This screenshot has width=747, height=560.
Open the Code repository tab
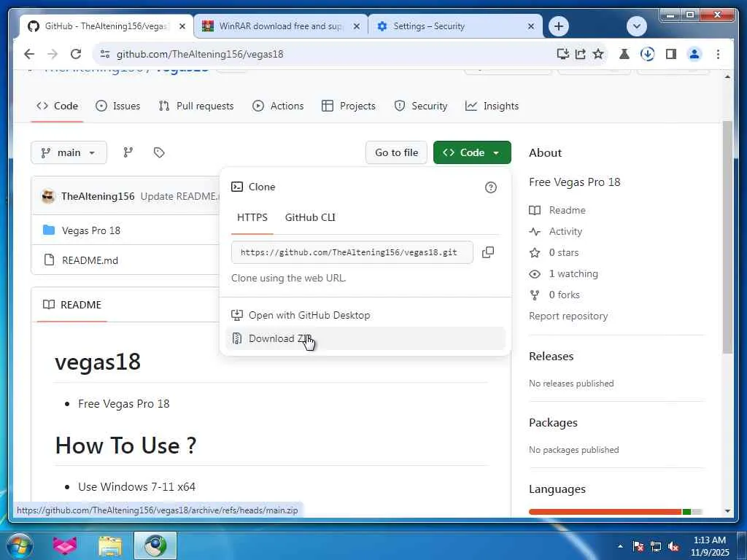[x=57, y=106]
